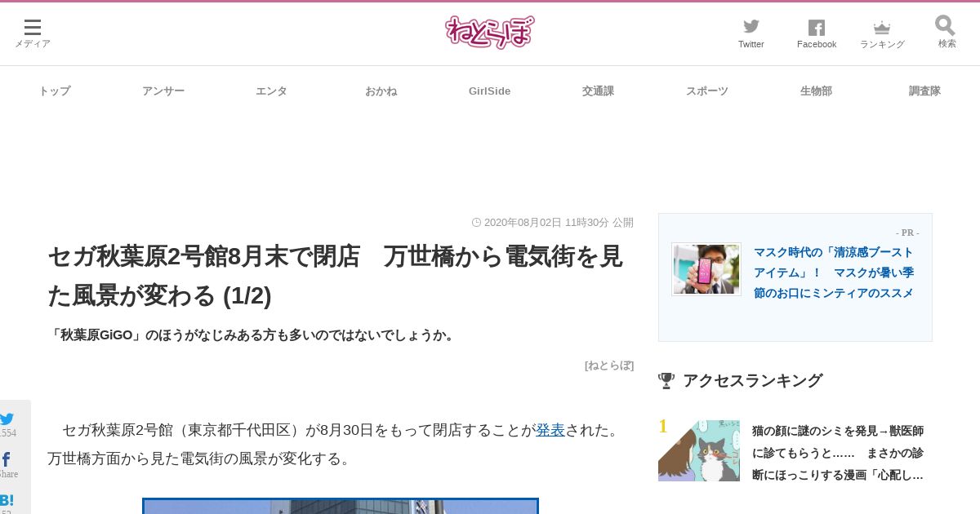This screenshot has height=514, width=980.
Task: Switch to 生物部 navigation tab
Action: click(x=816, y=91)
